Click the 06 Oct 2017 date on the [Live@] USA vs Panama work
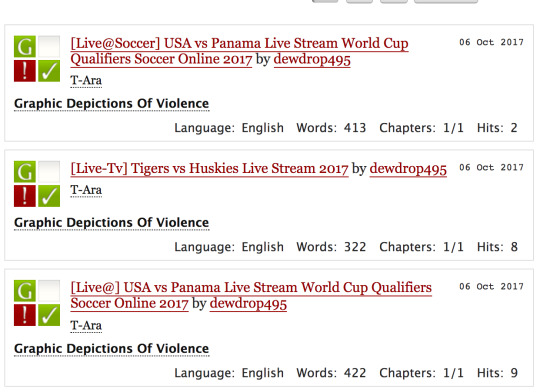Screen dimensions: 540x392 [x=491, y=287]
